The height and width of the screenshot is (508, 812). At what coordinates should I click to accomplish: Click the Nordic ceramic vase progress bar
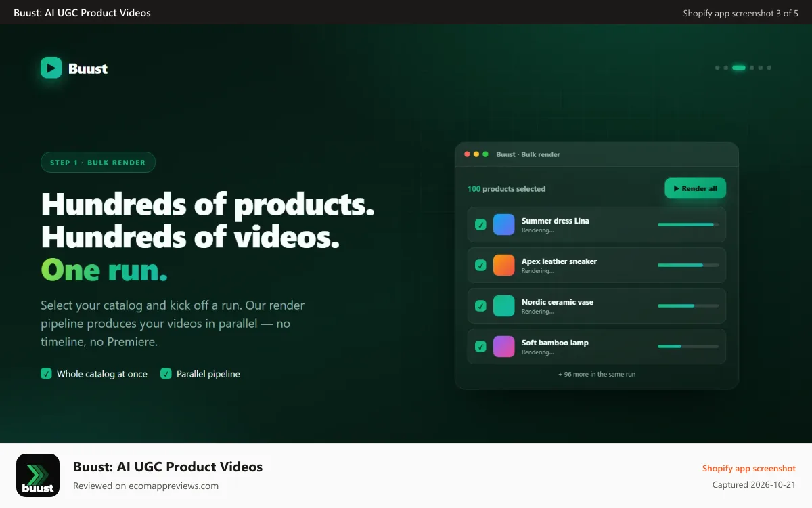pyautogui.click(x=688, y=305)
